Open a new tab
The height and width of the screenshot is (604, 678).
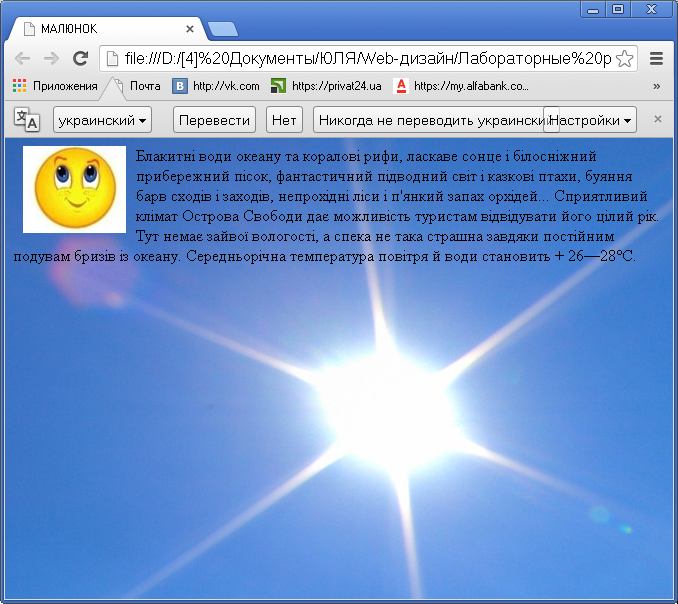223,29
